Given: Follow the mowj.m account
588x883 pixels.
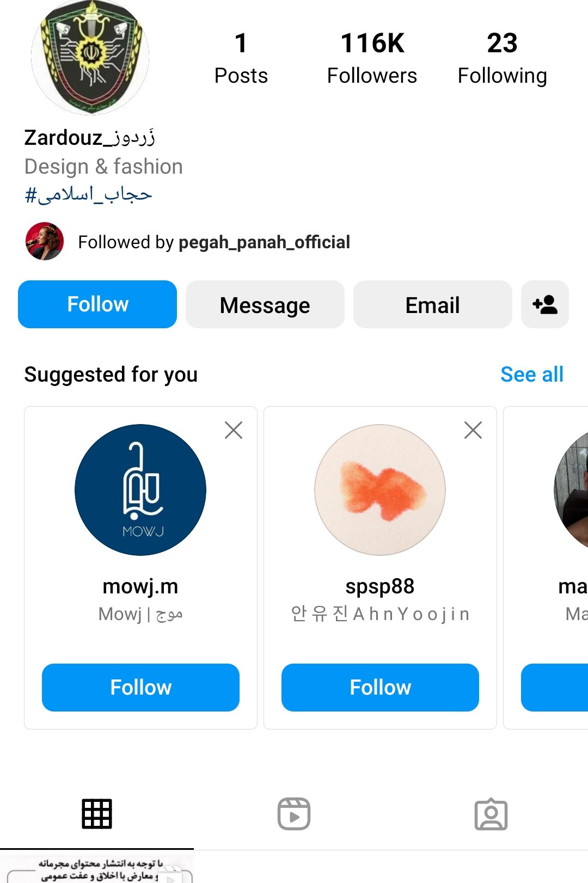Looking at the screenshot, I should (140, 687).
